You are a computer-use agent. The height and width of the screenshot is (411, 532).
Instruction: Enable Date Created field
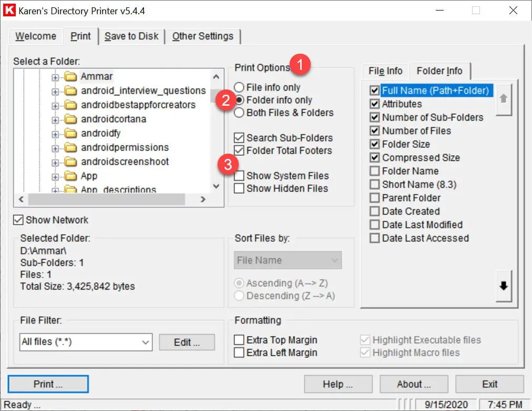tap(375, 211)
